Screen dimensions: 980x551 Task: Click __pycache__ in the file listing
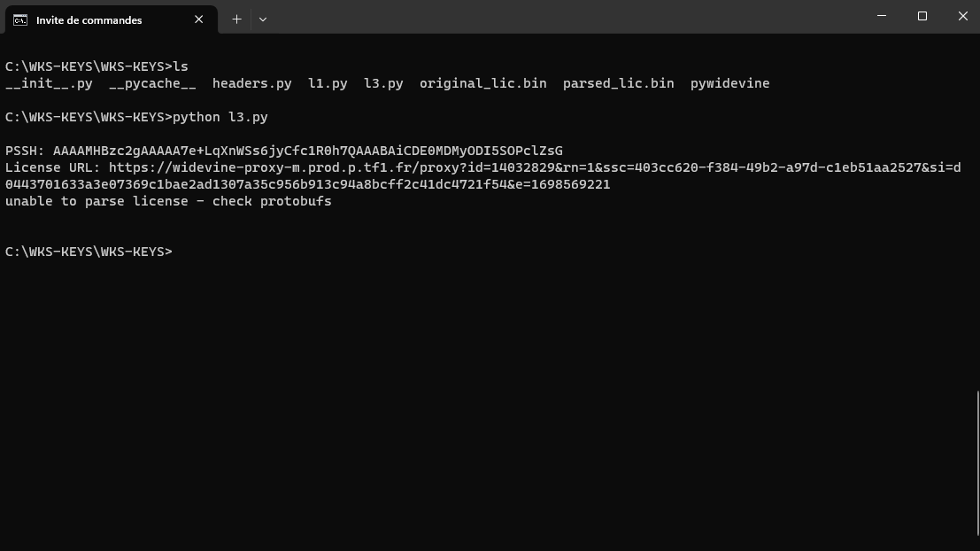[152, 83]
